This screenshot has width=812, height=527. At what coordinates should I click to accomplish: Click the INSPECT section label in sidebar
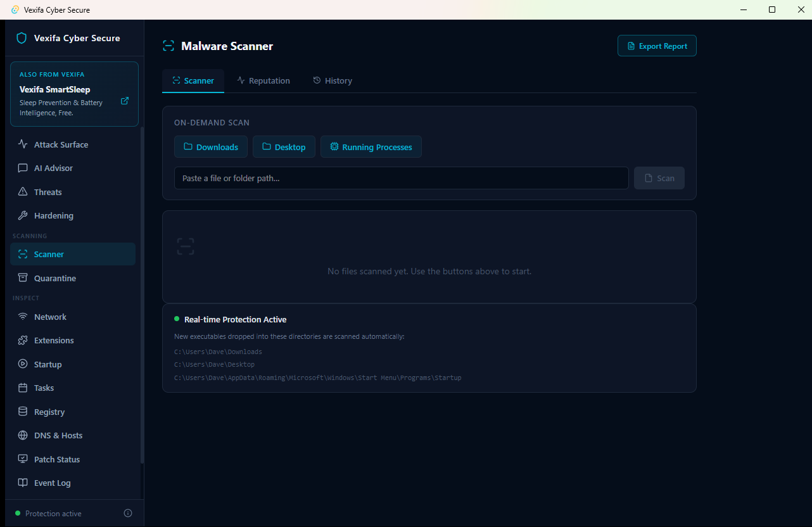[x=26, y=298]
